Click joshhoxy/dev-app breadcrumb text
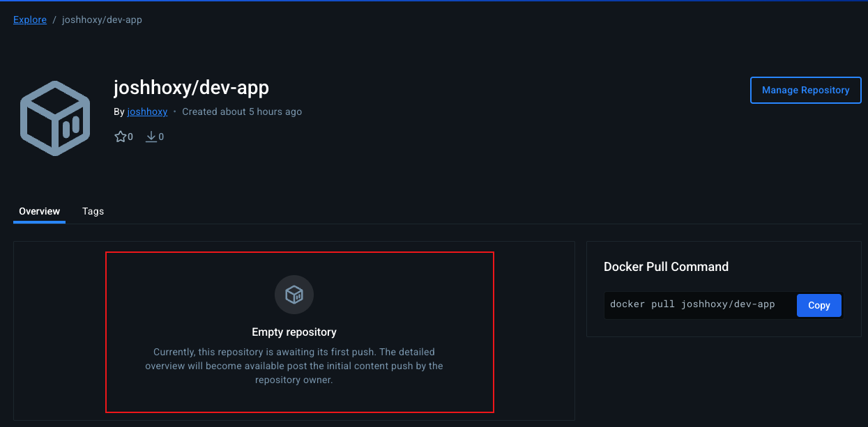 coord(102,20)
